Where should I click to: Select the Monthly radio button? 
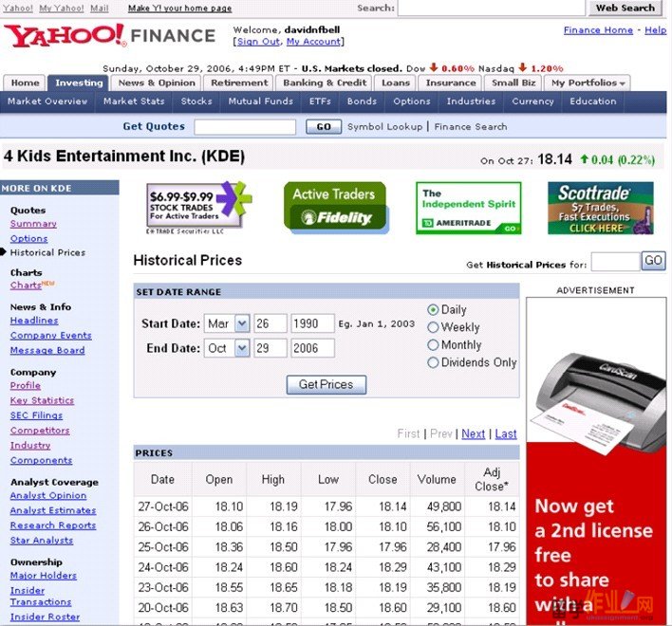[x=433, y=345]
